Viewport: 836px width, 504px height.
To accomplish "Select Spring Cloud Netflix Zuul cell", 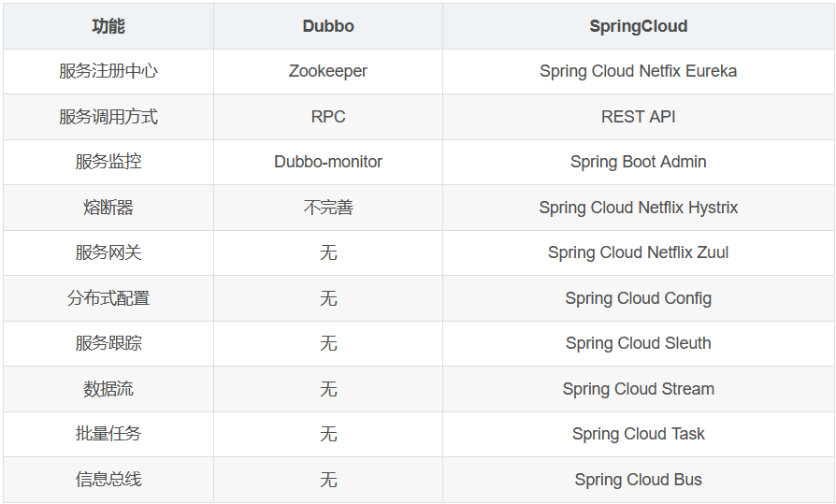I will 638,252.
